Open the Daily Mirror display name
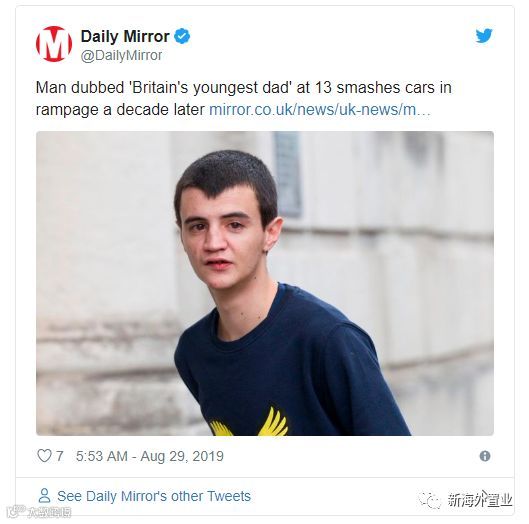This screenshot has width=529, height=524. click(125, 36)
